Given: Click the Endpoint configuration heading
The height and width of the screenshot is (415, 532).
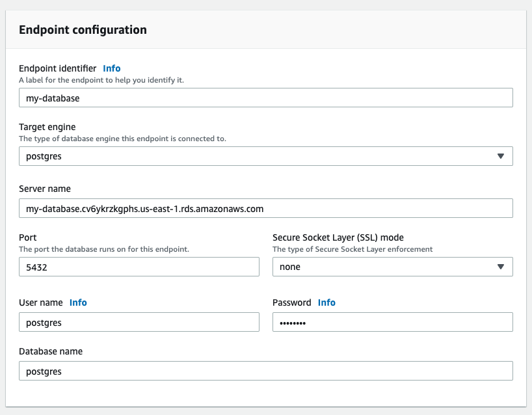Looking at the screenshot, I should click(x=83, y=30).
